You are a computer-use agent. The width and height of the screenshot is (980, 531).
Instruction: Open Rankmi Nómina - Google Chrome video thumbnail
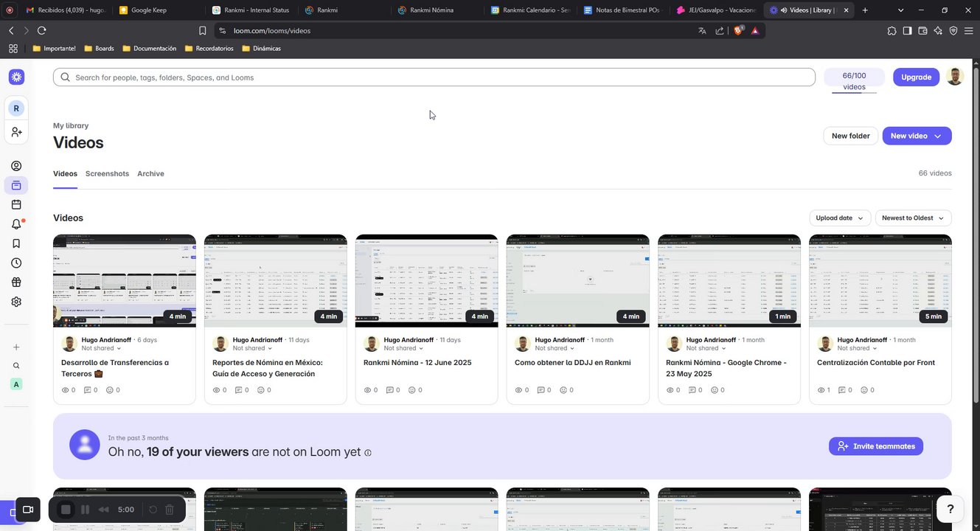(x=729, y=281)
